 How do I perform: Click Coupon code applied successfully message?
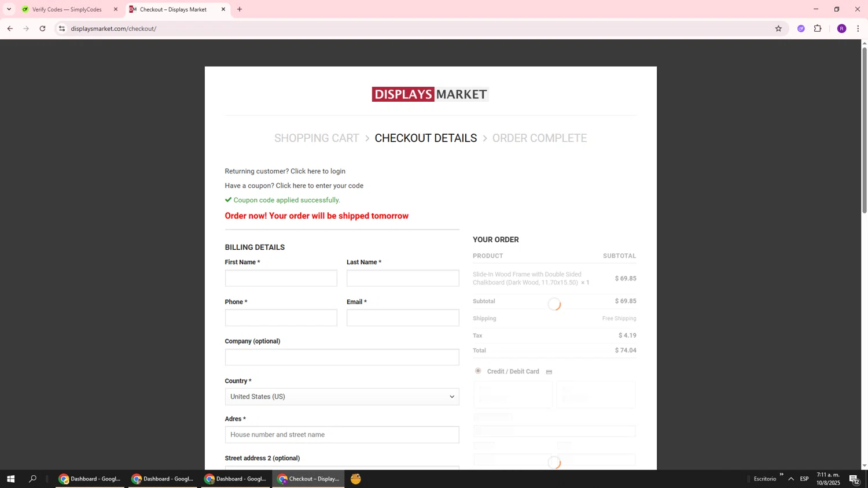286,200
